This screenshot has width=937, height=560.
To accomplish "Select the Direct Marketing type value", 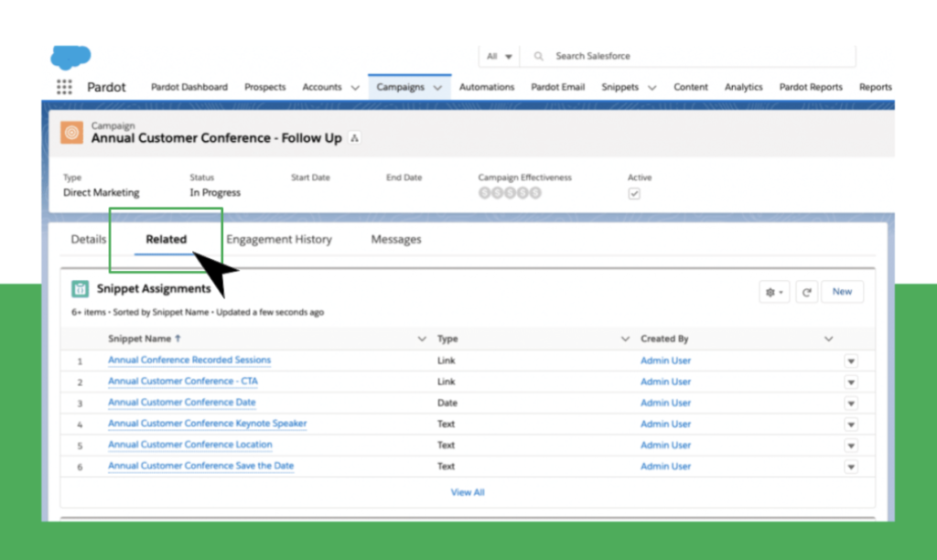I will pos(101,192).
